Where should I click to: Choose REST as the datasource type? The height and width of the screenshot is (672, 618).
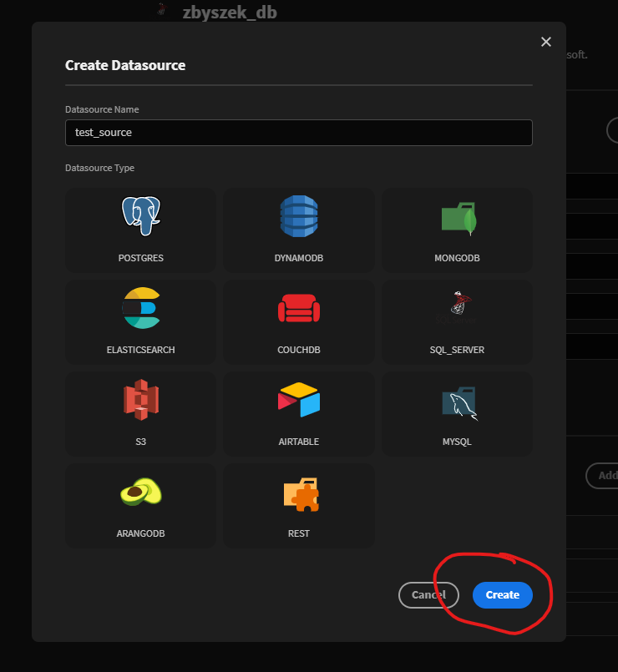point(298,506)
